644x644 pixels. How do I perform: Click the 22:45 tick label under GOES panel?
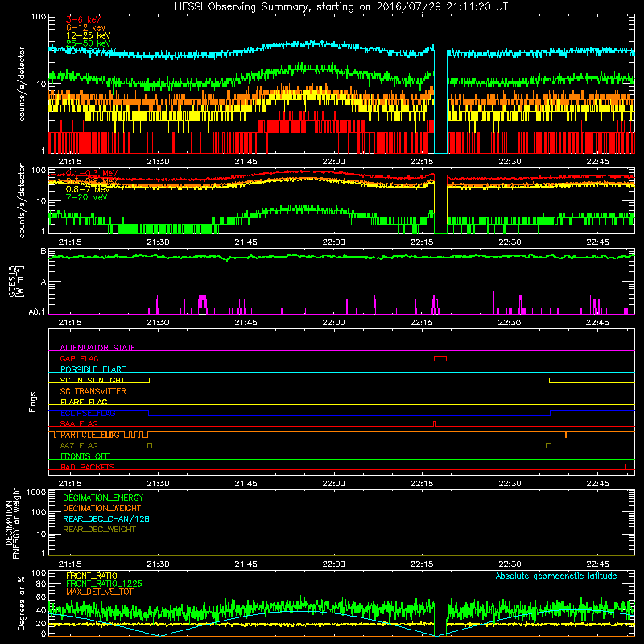[597, 323]
